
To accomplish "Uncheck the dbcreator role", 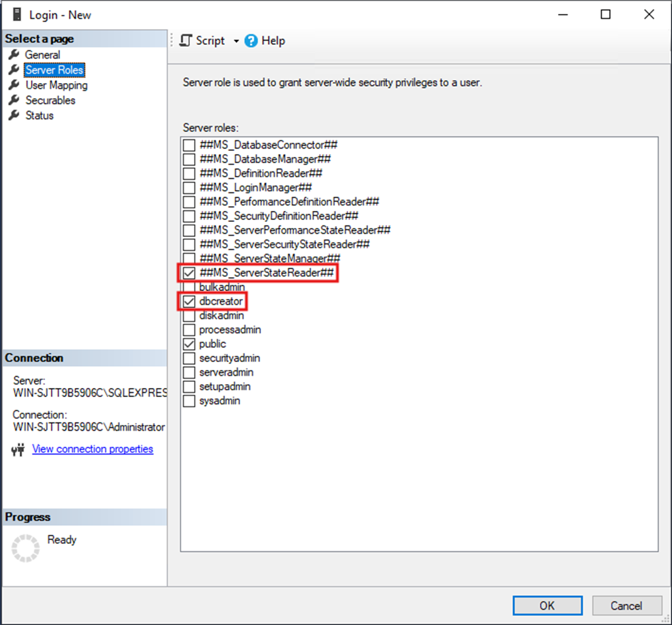I will (x=189, y=301).
